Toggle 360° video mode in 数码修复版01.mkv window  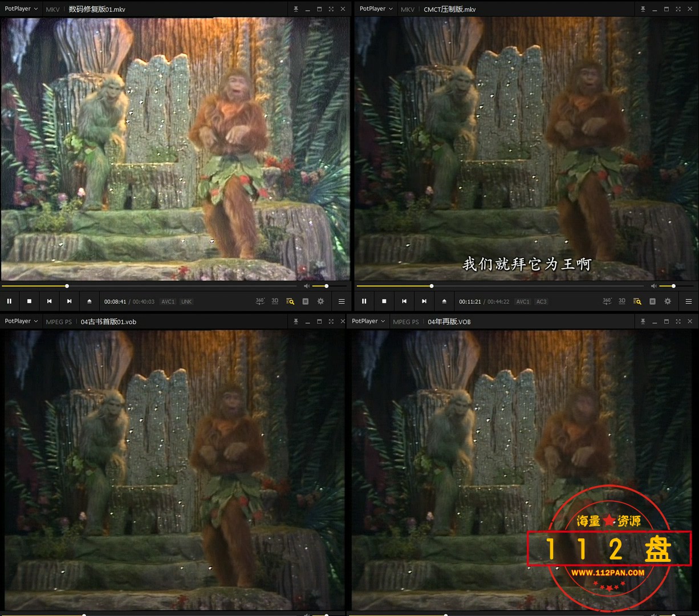click(260, 301)
